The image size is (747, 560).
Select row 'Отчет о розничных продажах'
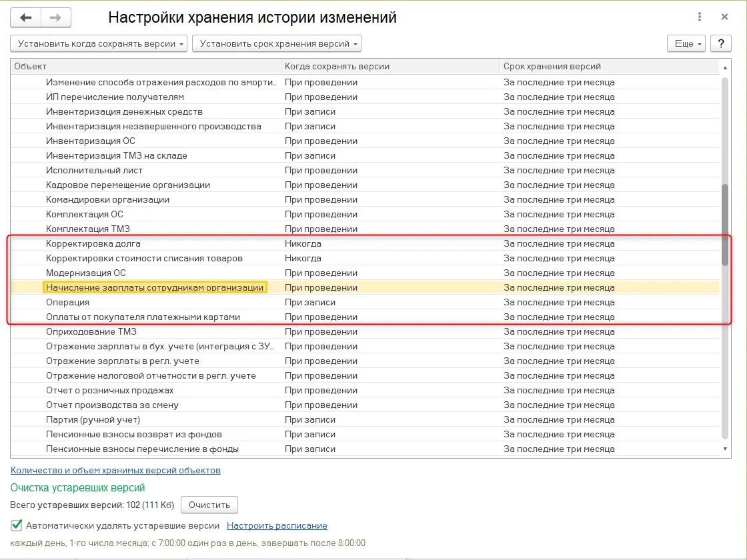[x=365, y=391]
